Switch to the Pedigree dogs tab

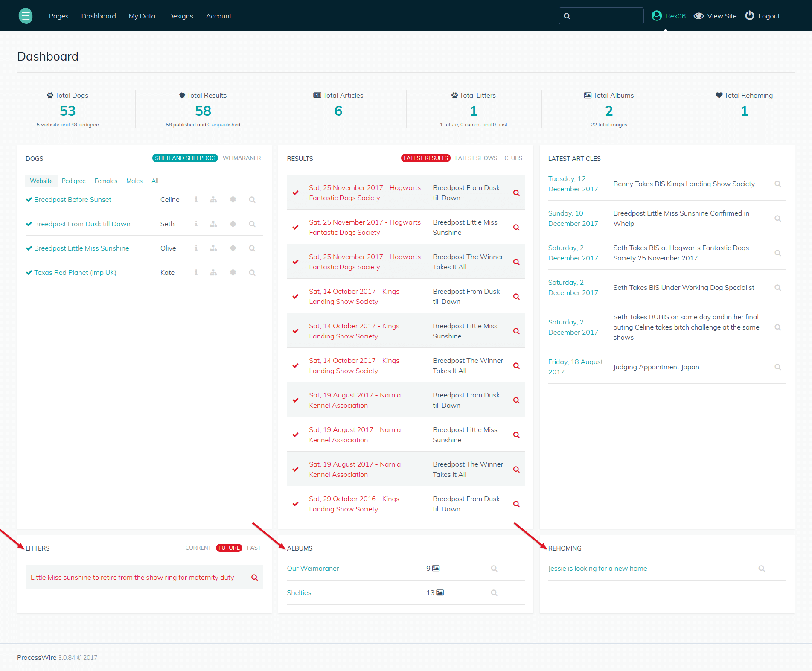pos(74,181)
